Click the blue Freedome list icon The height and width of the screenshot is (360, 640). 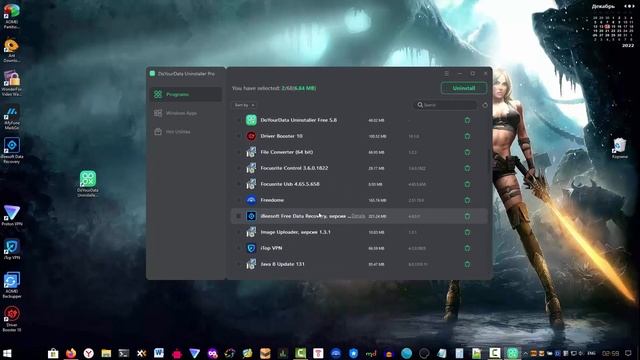pyautogui.click(x=251, y=200)
